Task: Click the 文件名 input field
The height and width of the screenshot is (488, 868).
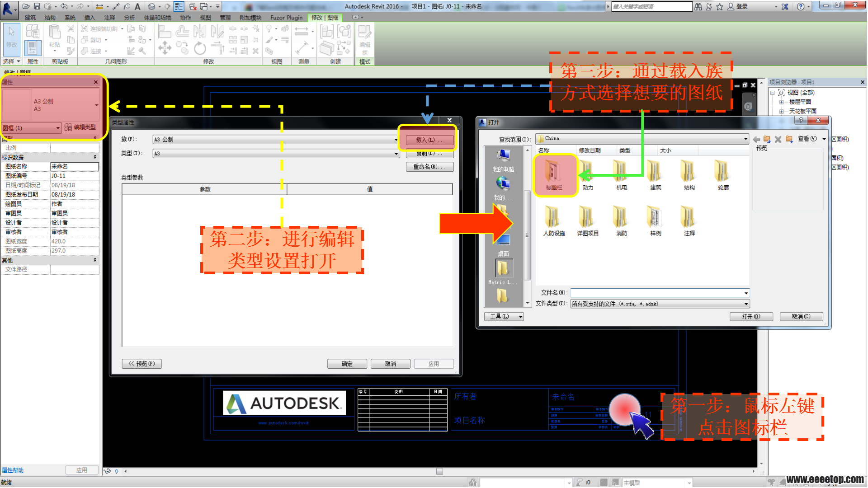Action: tap(660, 293)
